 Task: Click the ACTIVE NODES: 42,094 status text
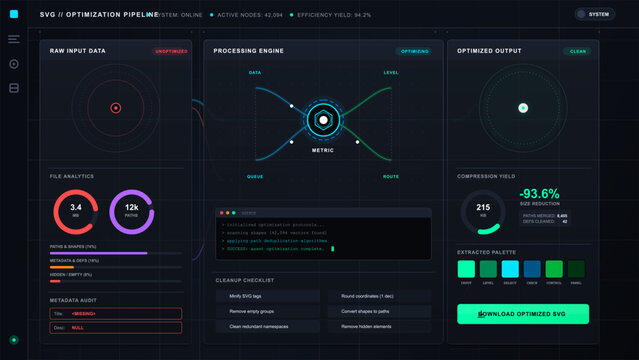(x=250, y=15)
